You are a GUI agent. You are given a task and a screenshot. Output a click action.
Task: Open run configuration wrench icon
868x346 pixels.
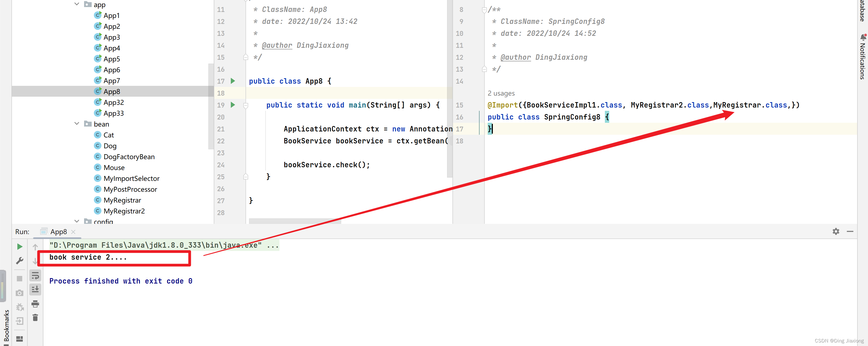pyautogui.click(x=20, y=261)
